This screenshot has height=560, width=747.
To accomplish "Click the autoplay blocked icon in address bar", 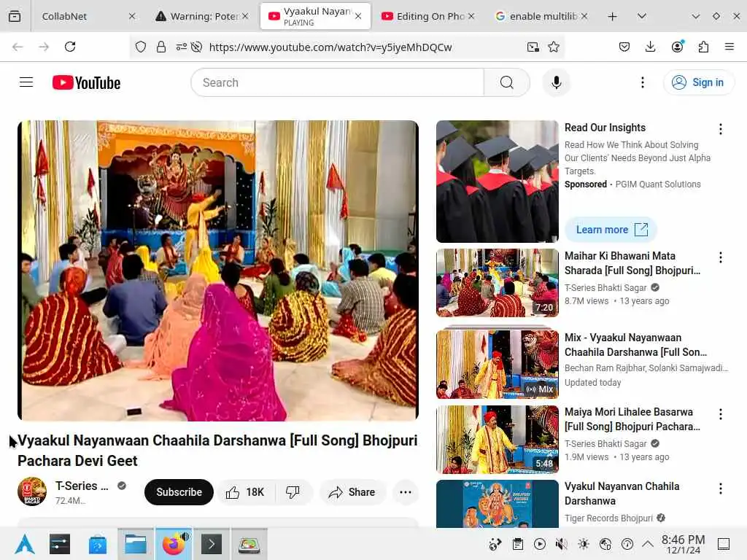I will 196,47.
